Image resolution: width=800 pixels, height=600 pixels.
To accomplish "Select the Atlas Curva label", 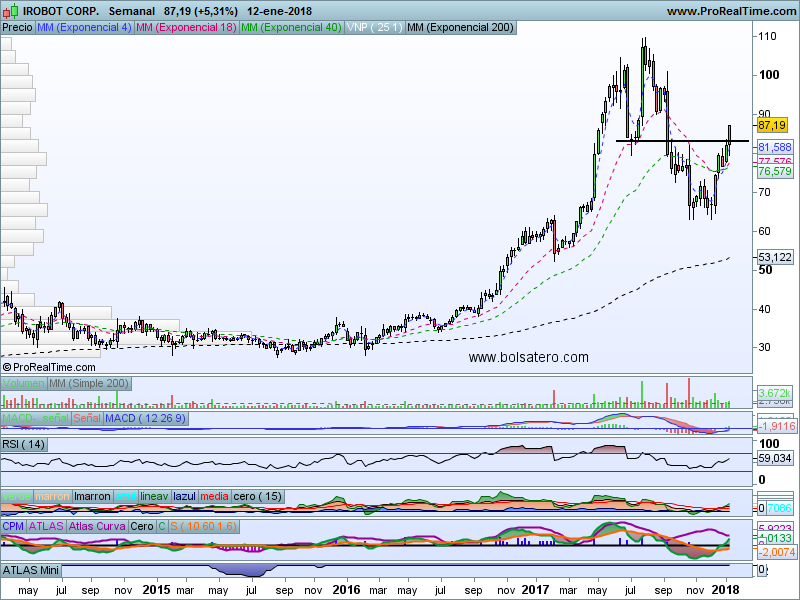I will (97, 527).
